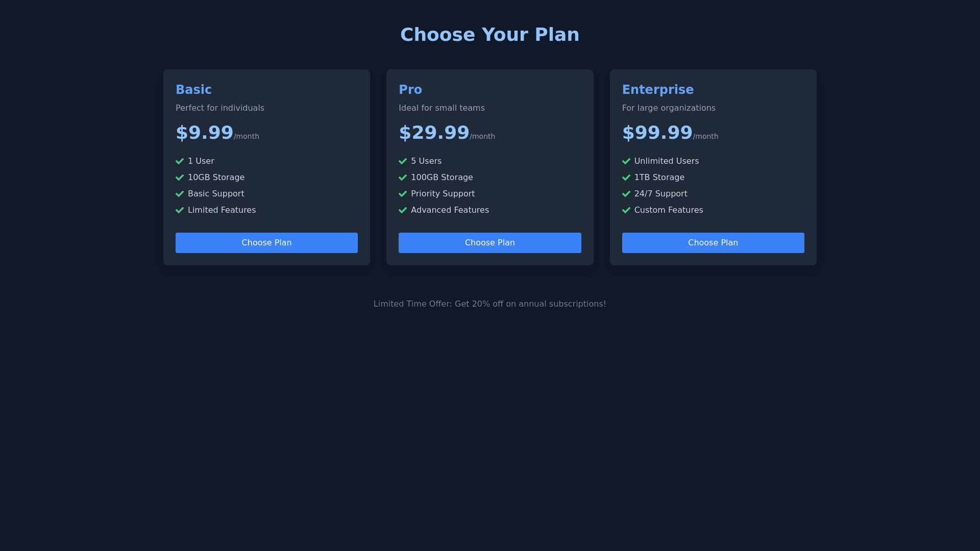
Task: Click the checkmark beside Limited Features
Action: coord(180,210)
